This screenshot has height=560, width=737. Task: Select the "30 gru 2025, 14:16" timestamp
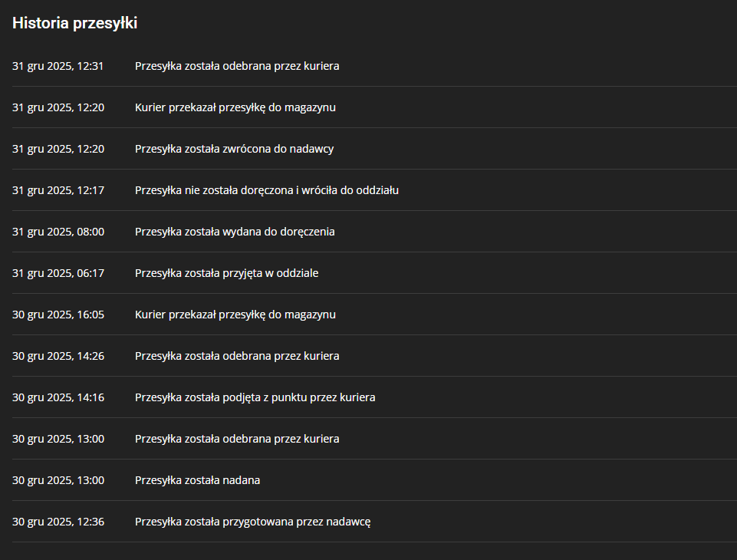[x=58, y=397]
